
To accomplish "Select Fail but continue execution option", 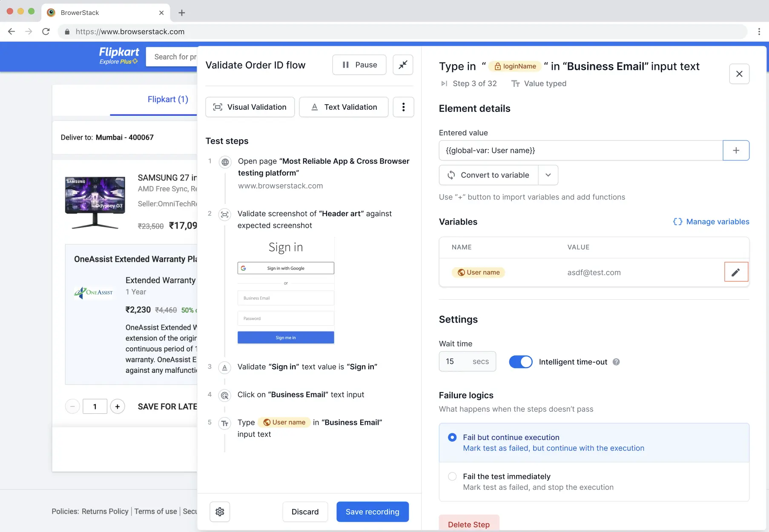I will point(452,438).
